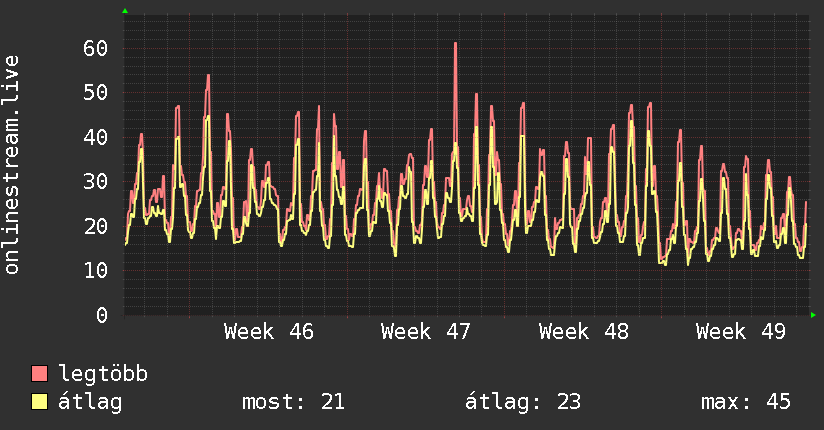Image resolution: width=824 pixels, height=430 pixels.
Task: Click the 0 y-axis label
Action: pos(102,315)
